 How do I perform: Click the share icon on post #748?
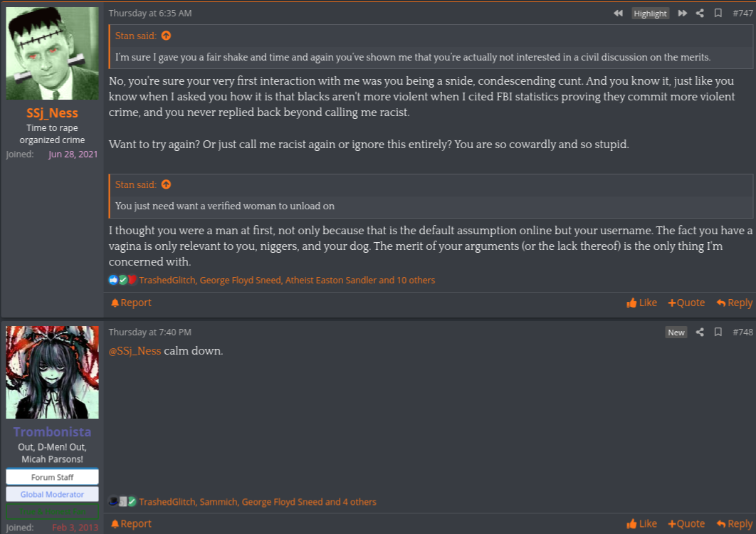700,333
